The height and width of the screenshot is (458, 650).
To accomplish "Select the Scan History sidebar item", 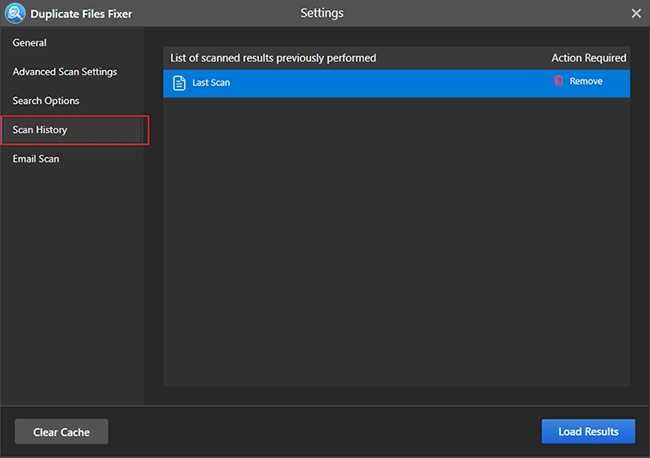I will [75, 130].
